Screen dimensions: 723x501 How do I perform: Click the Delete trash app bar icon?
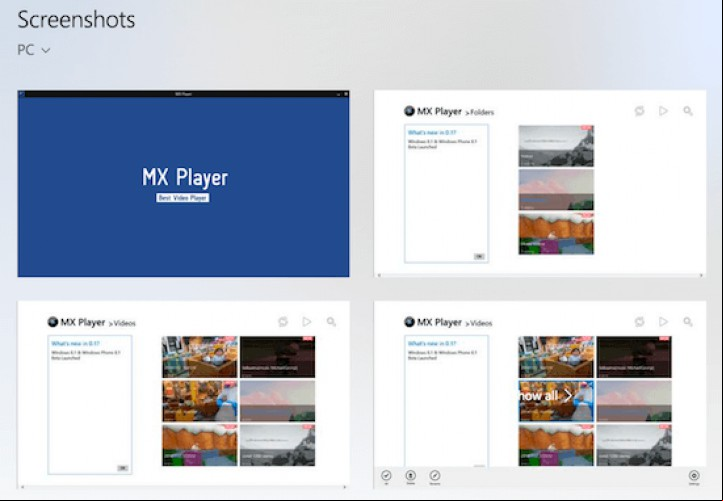410,475
